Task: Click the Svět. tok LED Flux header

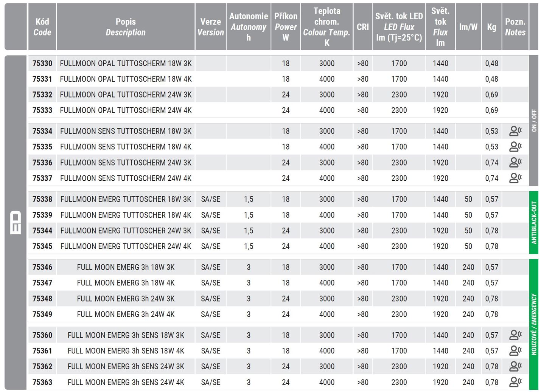Action: [x=399, y=27]
